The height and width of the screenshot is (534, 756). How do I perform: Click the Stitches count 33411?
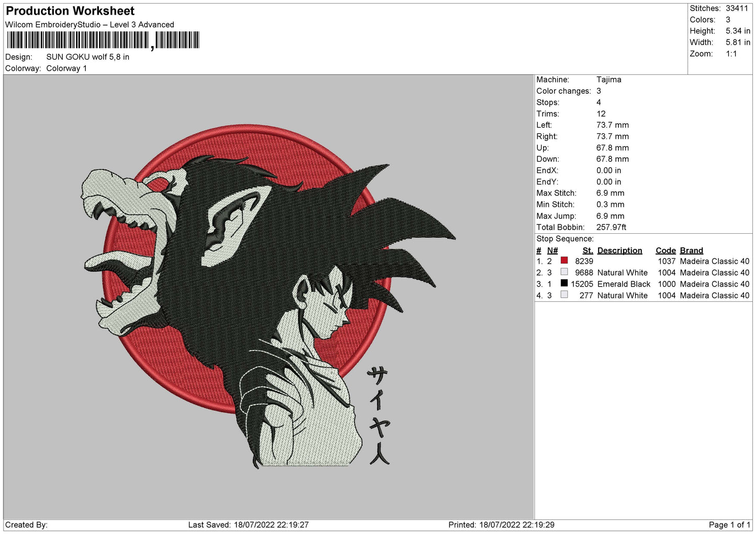pos(737,8)
